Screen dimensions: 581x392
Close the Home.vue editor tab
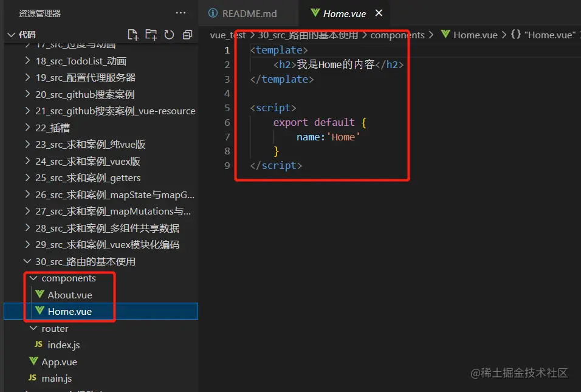tap(379, 13)
